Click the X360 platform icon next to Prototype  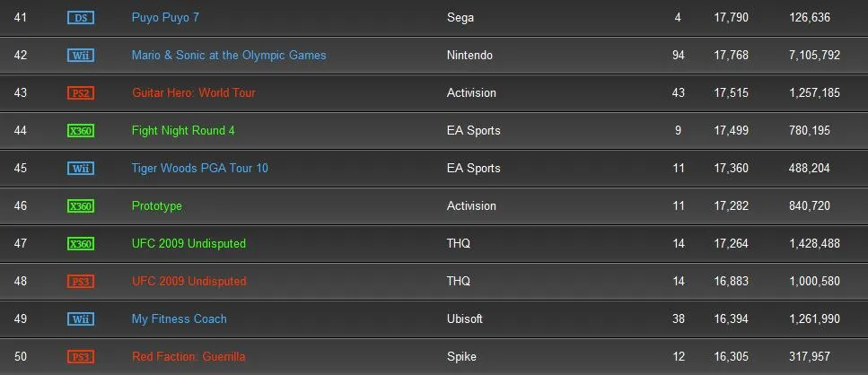(81, 206)
